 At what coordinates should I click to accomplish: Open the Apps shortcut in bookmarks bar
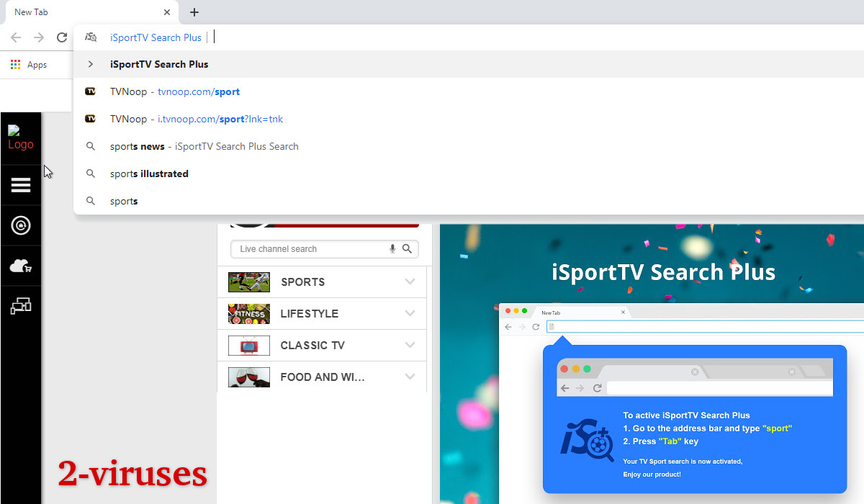click(29, 65)
